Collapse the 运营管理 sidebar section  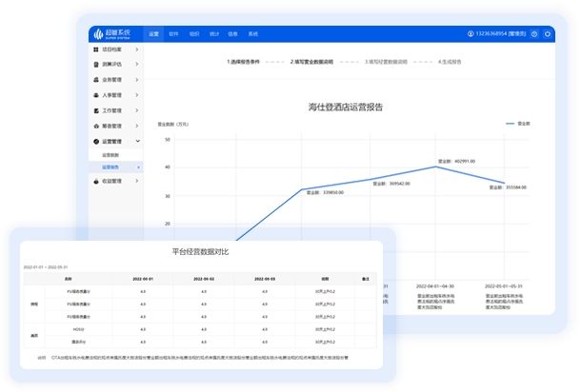click(138, 140)
